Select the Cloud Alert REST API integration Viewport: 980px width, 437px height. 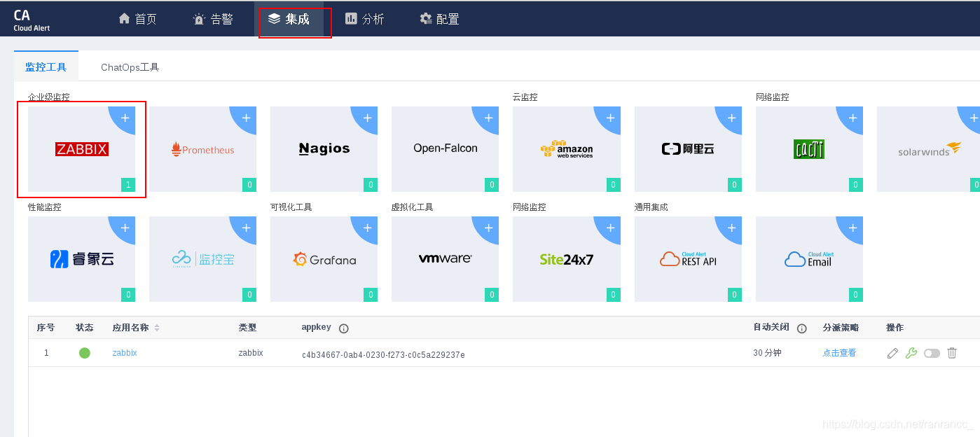pyautogui.click(x=688, y=259)
